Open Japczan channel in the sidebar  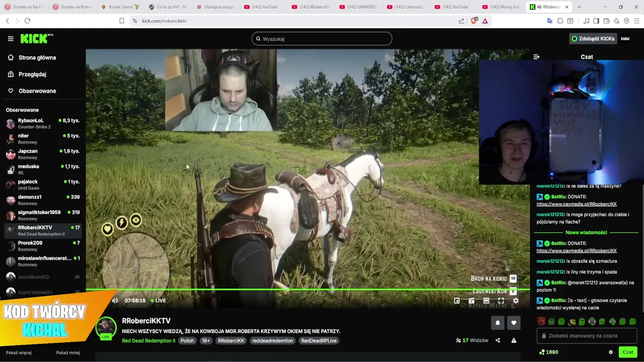click(x=43, y=154)
